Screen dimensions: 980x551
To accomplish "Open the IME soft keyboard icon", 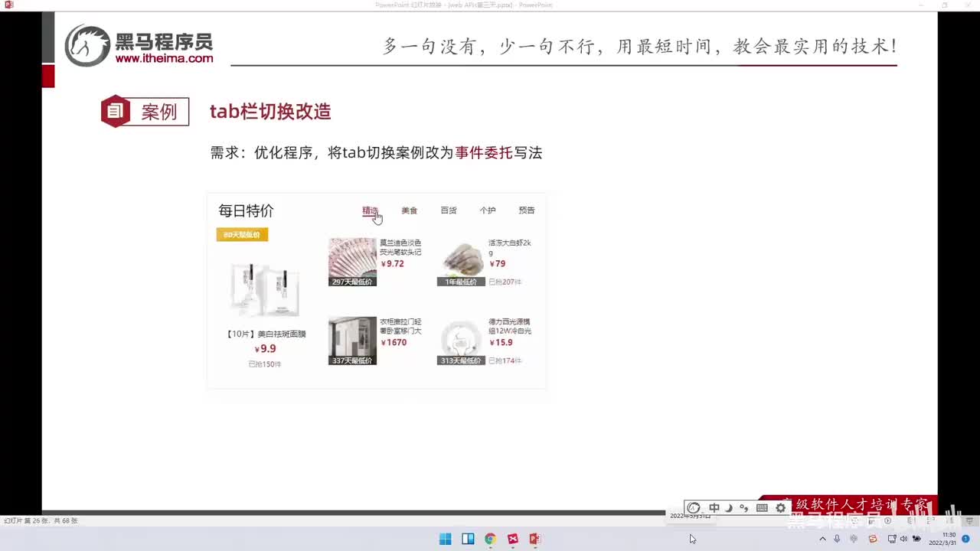I will point(762,507).
